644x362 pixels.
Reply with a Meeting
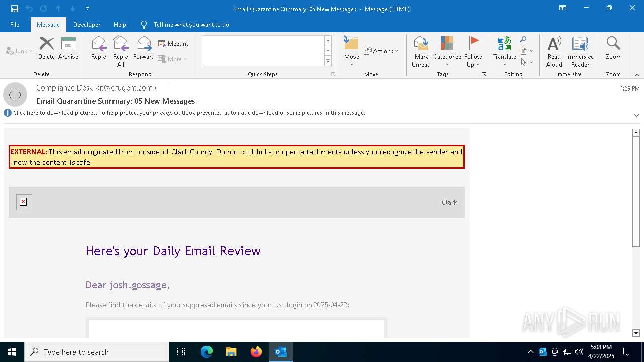tap(174, 44)
